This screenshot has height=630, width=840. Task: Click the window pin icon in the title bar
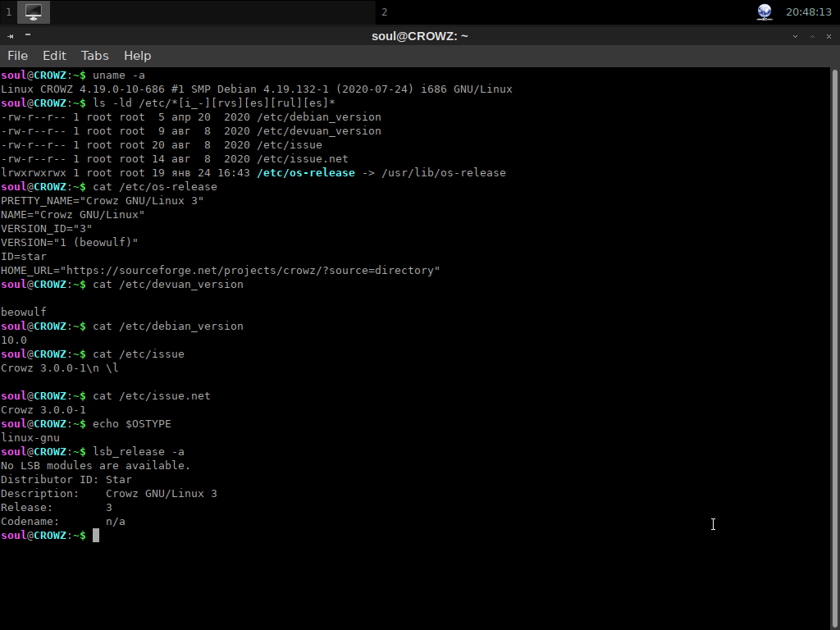tap(10, 36)
